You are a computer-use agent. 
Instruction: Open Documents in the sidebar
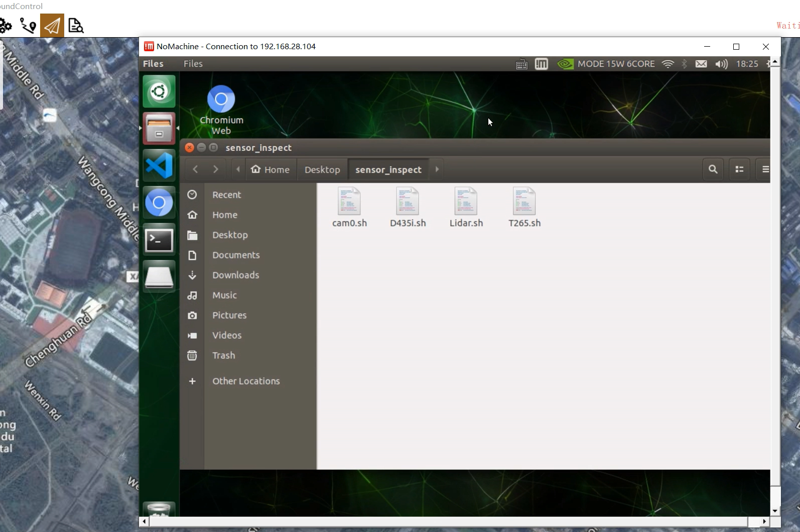[x=248, y=255]
